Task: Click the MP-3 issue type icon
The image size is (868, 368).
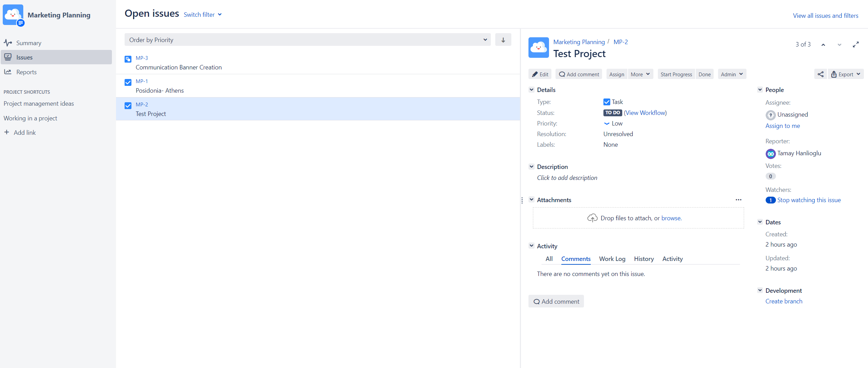Action: pyautogui.click(x=128, y=59)
